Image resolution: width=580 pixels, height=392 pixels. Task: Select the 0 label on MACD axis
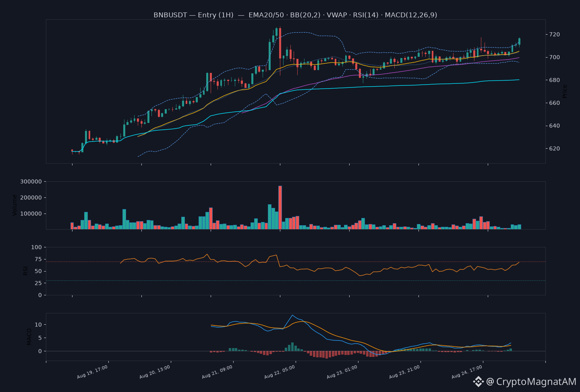pyautogui.click(x=40, y=351)
